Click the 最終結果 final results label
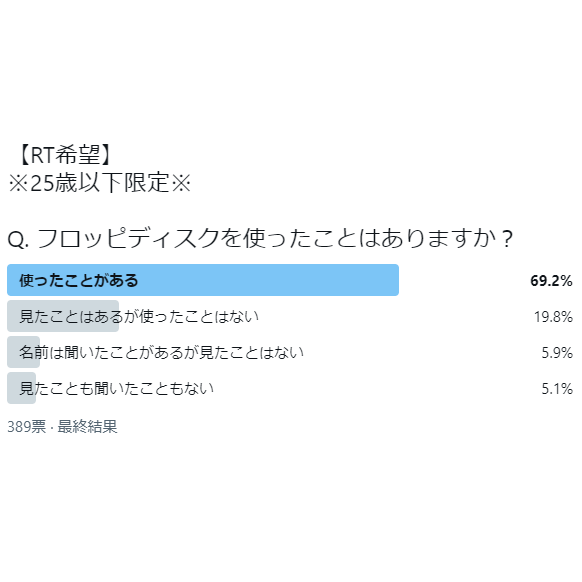 (87, 426)
